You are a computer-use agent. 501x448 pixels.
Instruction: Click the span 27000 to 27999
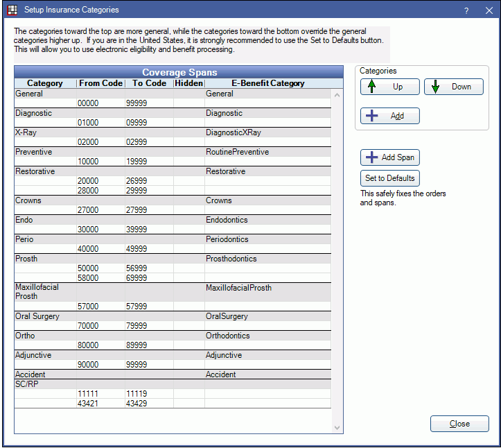point(173,210)
